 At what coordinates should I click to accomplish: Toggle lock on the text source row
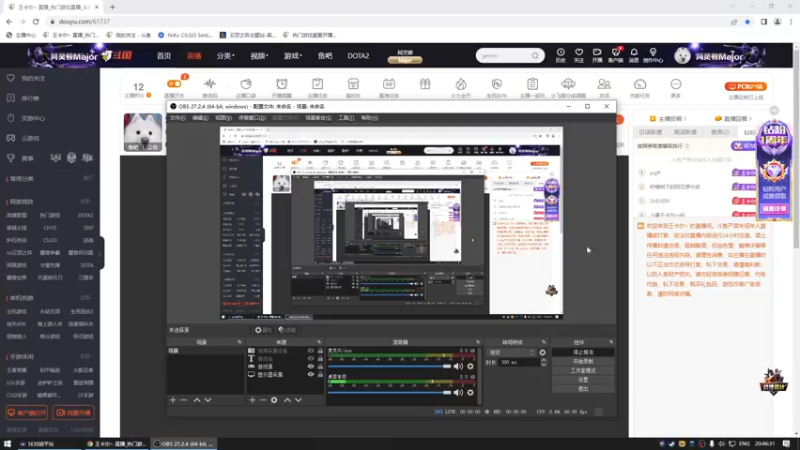tap(320, 359)
